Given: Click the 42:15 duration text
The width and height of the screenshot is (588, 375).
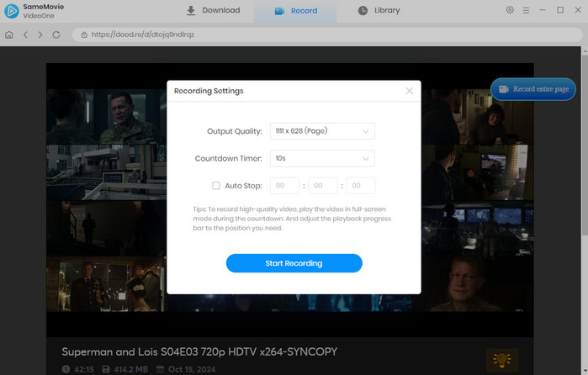Looking at the screenshot, I should [x=84, y=369].
